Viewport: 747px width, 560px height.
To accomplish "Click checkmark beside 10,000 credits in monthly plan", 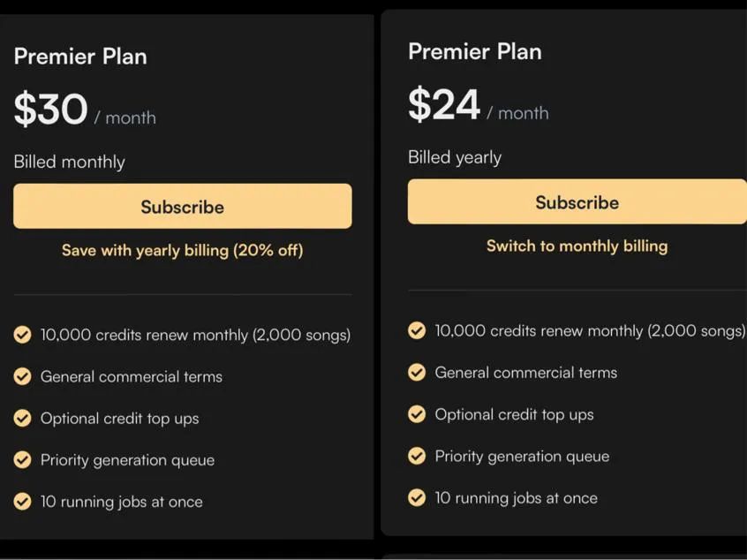I will pyautogui.click(x=22, y=335).
